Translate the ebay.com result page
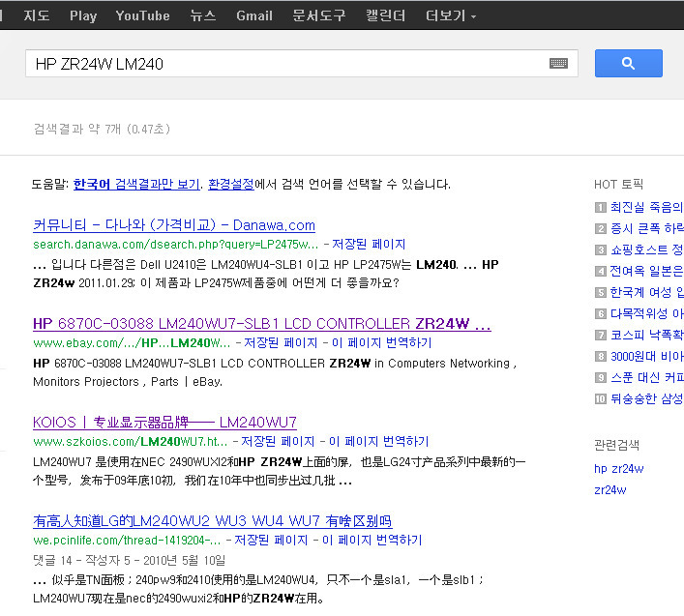 click(382, 342)
